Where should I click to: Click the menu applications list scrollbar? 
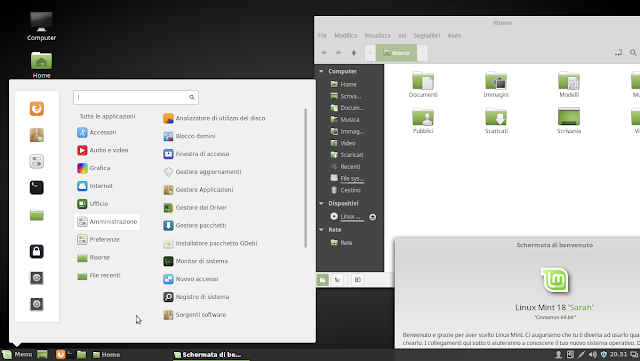pyautogui.click(x=305, y=178)
